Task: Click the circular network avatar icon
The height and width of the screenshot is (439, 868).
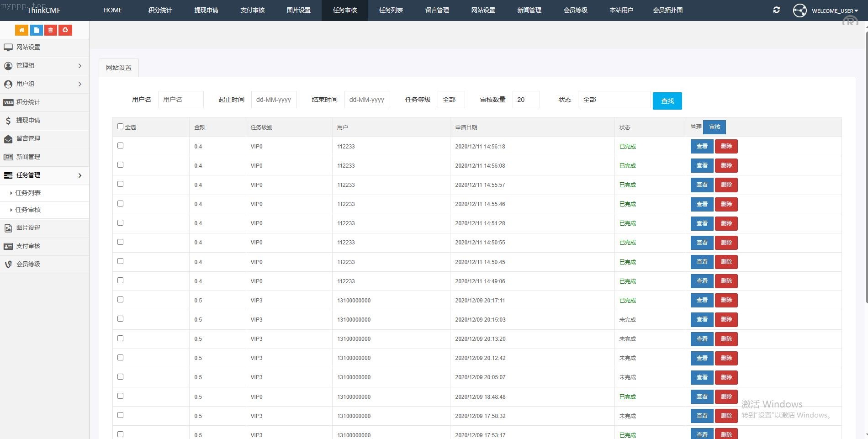Action: (799, 10)
